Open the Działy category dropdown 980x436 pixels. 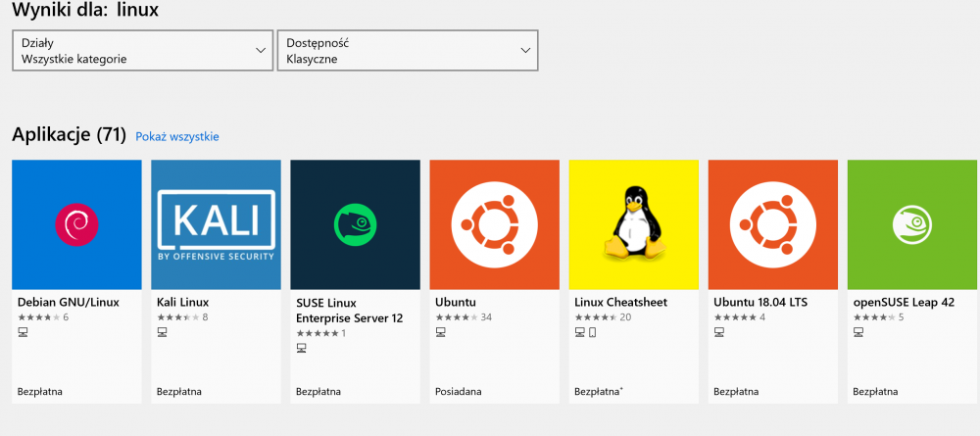[x=142, y=51]
